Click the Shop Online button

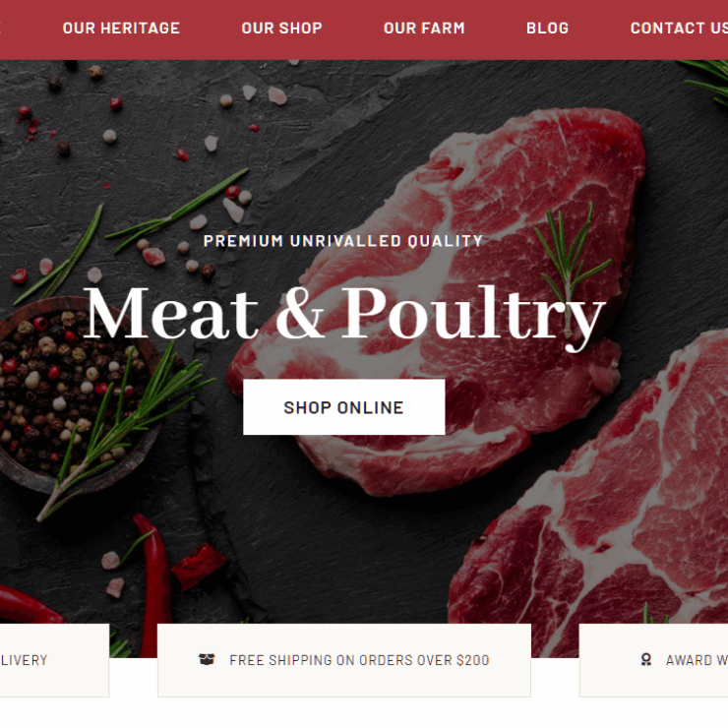click(344, 407)
